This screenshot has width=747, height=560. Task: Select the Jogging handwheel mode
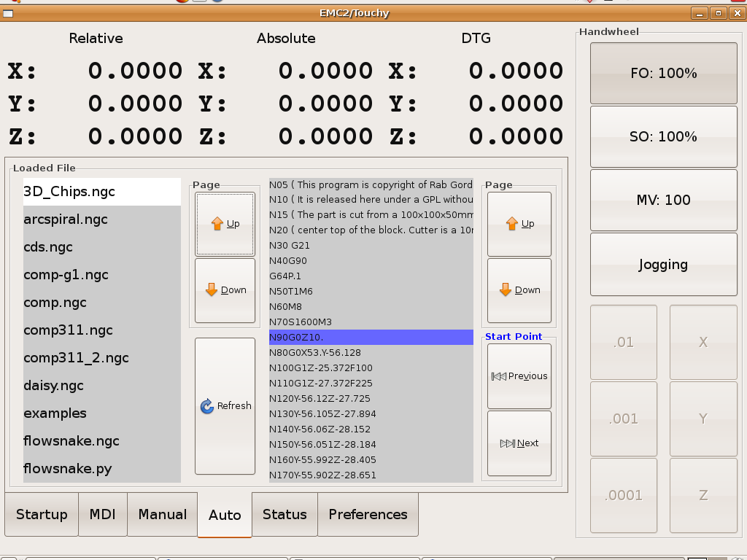(x=664, y=264)
